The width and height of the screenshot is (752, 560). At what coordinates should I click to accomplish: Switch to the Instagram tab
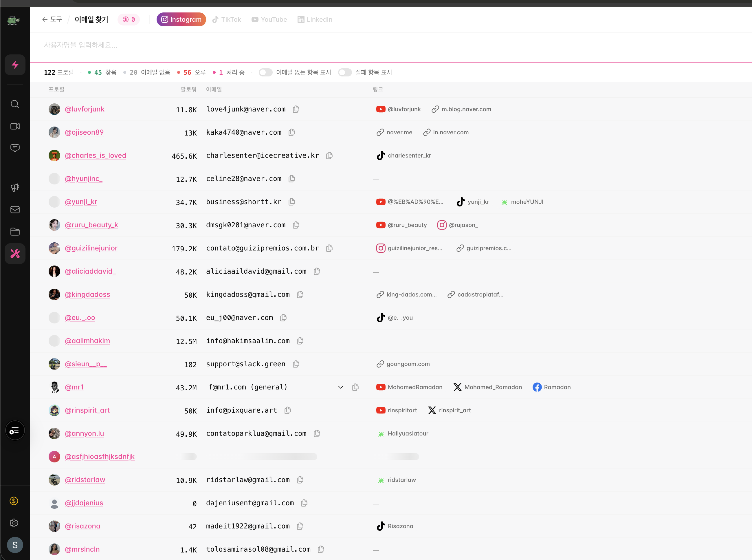click(181, 19)
